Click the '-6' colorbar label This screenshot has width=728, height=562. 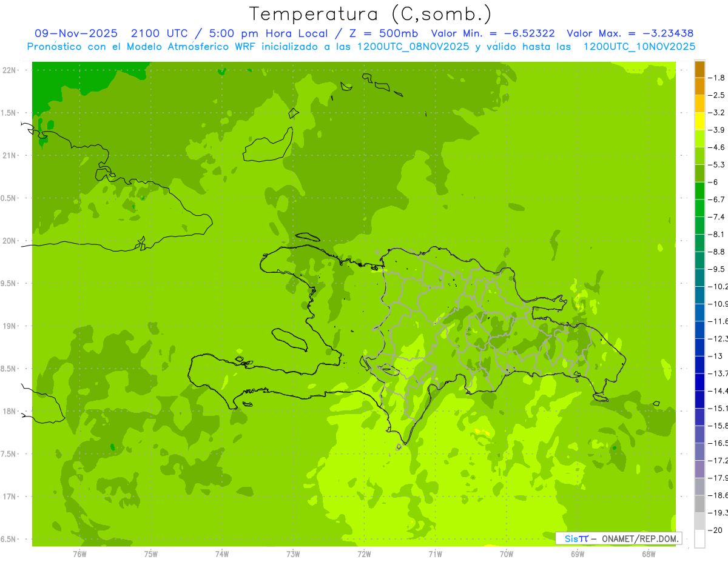pyautogui.click(x=713, y=182)
